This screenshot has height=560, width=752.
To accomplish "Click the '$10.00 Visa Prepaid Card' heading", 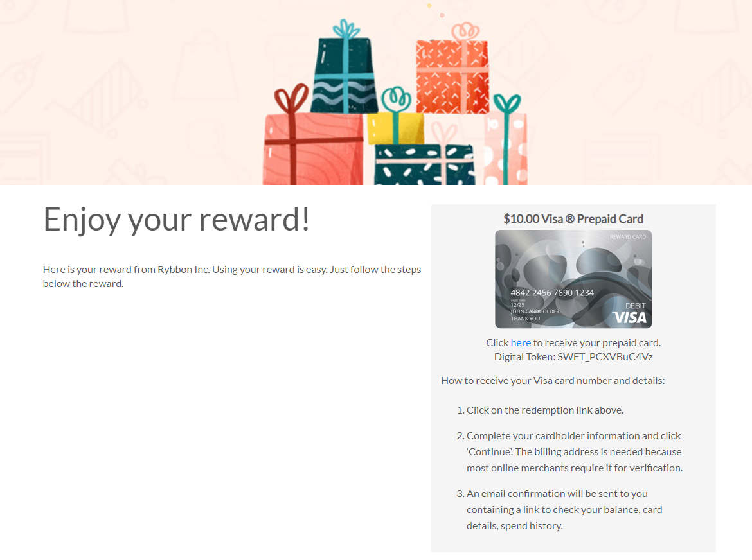I will pyautogui.click(x=573, y=219).
